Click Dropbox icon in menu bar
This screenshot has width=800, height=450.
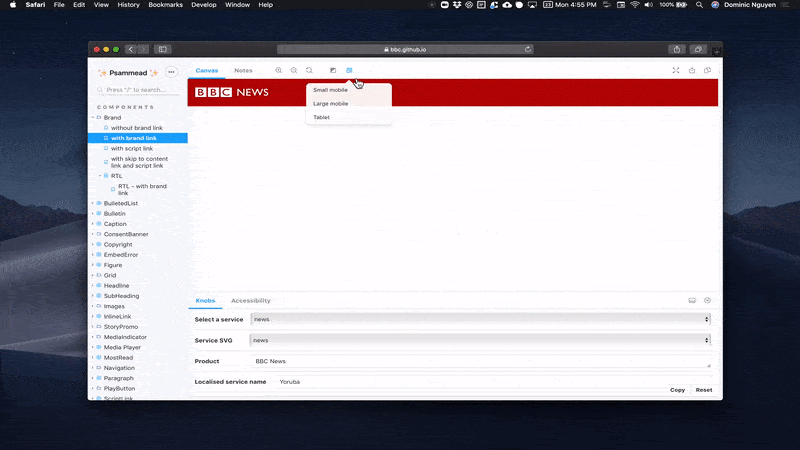[x=457, y=5]
